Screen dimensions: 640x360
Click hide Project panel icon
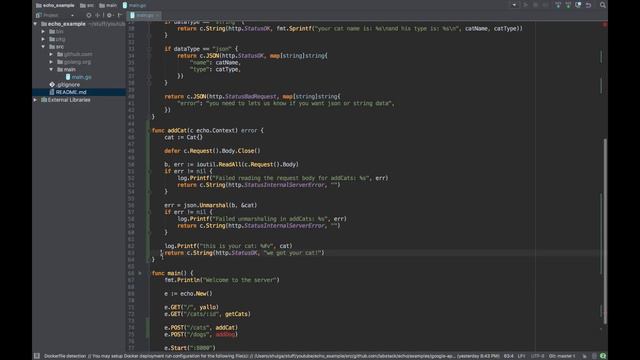120,15
